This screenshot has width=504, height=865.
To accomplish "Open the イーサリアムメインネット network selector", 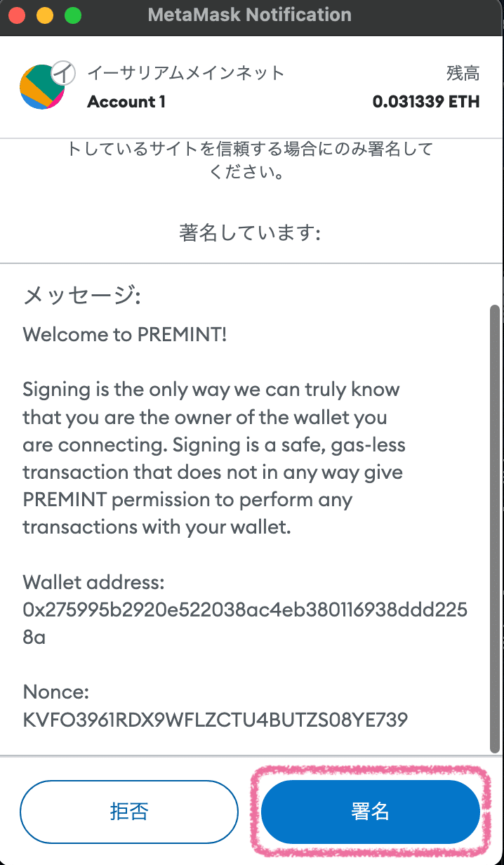I will (186, 72).
